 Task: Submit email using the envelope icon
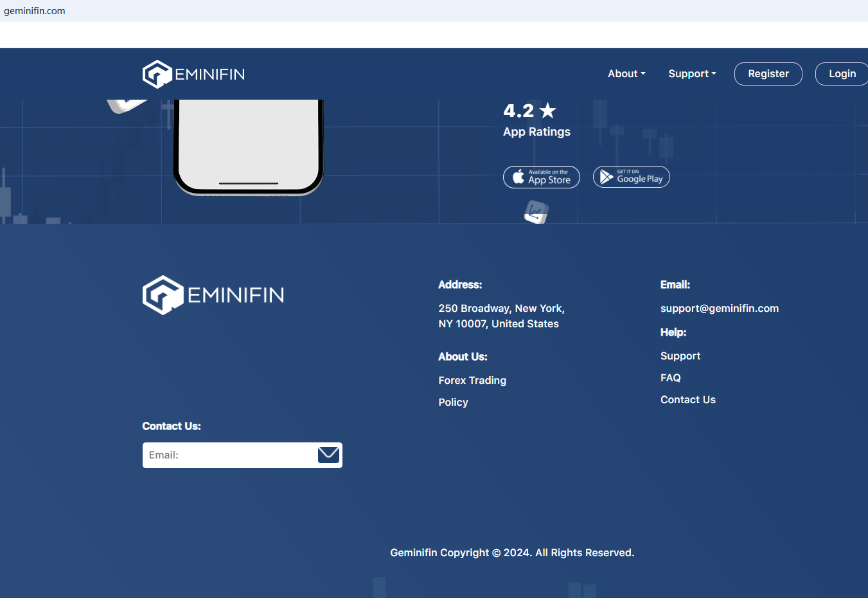coord(328,455)
